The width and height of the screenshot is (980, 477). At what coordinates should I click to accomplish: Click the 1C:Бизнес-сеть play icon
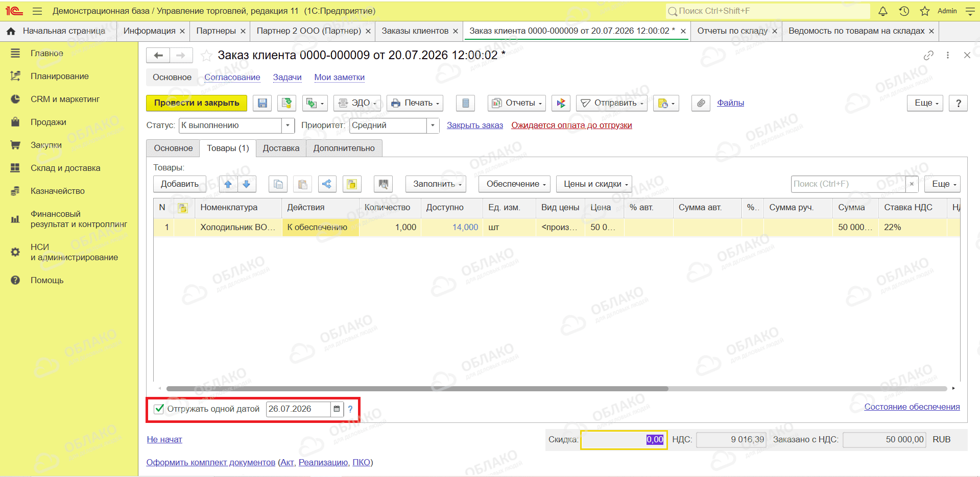coord(561,103)
